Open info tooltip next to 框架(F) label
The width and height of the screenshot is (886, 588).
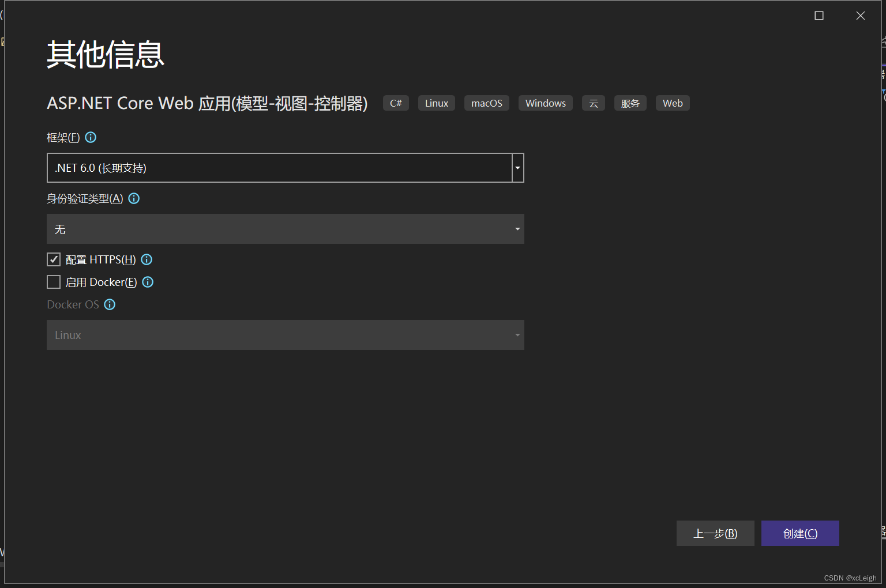[x=91, y=137]
